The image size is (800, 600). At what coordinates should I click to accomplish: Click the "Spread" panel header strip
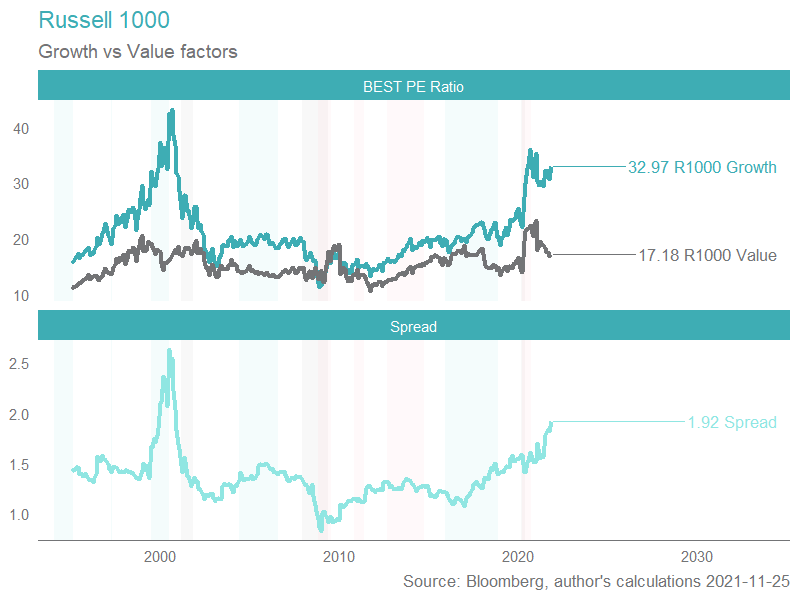pyautogui.click(x=413, y=327)
